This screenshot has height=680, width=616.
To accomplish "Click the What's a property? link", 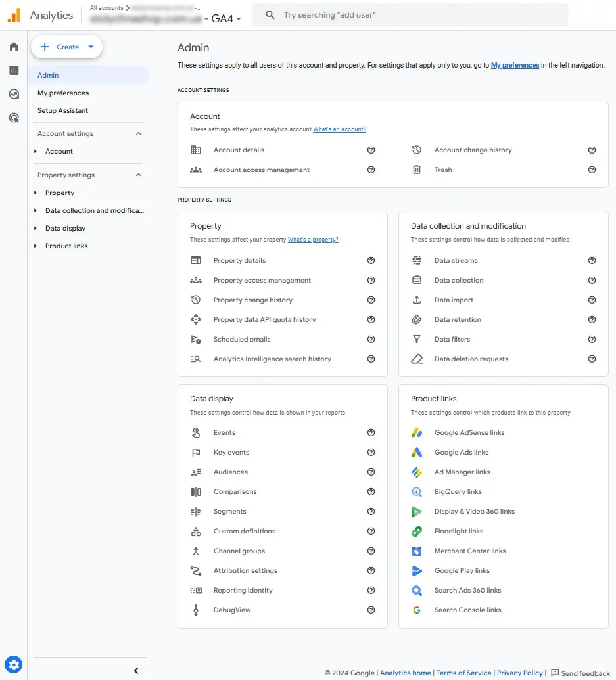I will click(313, 239).
